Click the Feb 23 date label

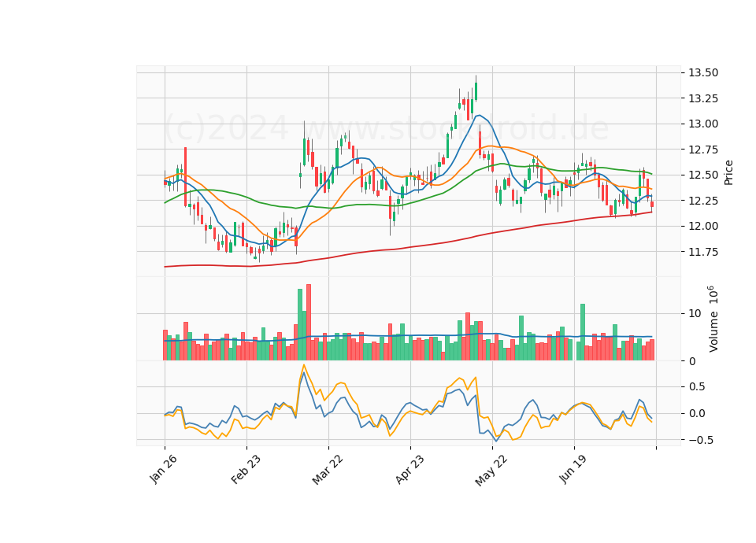pyautogui.click(x=246, y=469)
